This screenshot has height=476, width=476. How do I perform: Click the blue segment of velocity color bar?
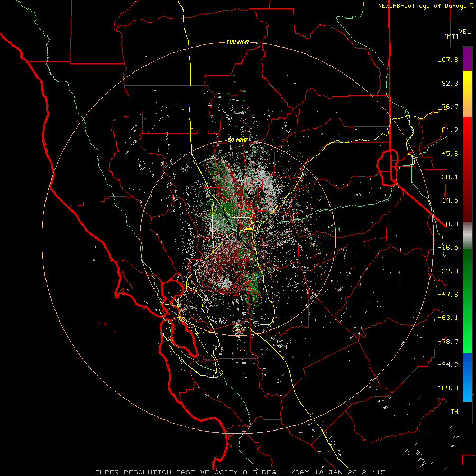pos(467,377)
